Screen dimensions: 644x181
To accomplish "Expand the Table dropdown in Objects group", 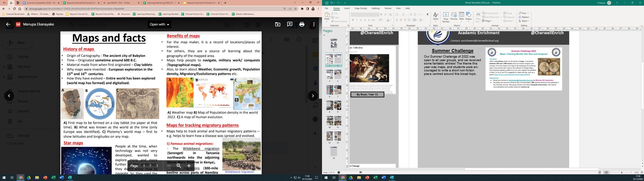I will tap(461, 21).
